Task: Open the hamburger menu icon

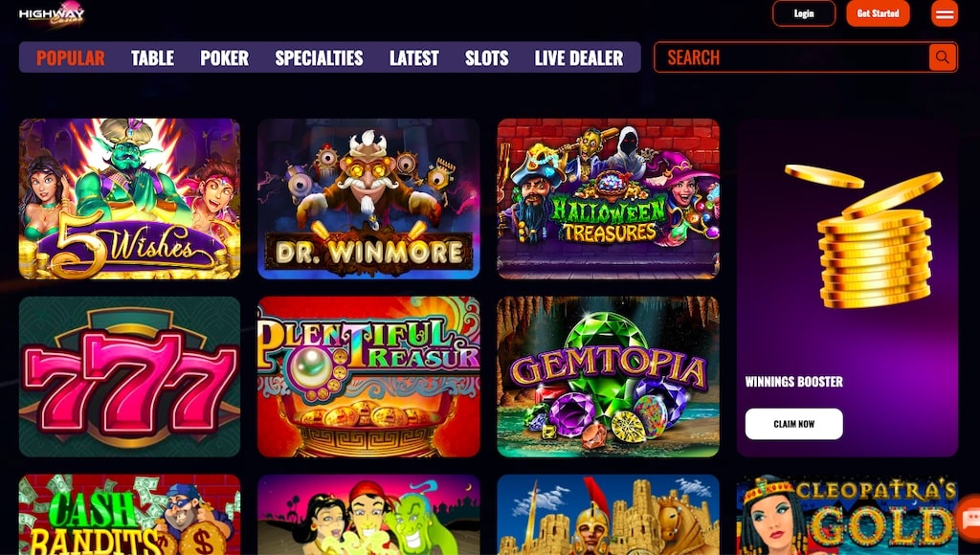Action: point(945,13)
